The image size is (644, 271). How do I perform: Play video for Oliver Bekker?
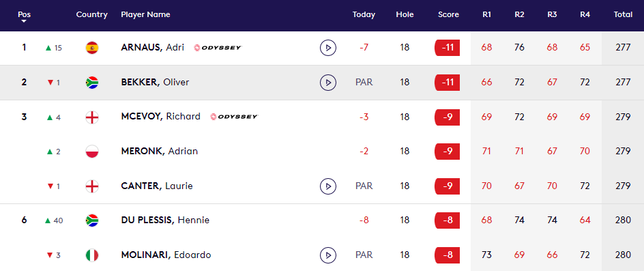(327, 83)
